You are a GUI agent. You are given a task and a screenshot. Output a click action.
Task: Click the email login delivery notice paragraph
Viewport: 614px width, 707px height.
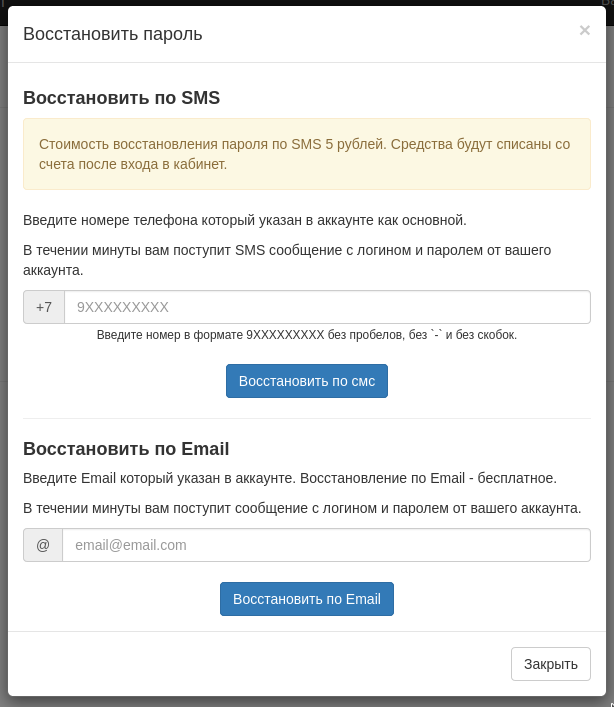tap(302, 508)
